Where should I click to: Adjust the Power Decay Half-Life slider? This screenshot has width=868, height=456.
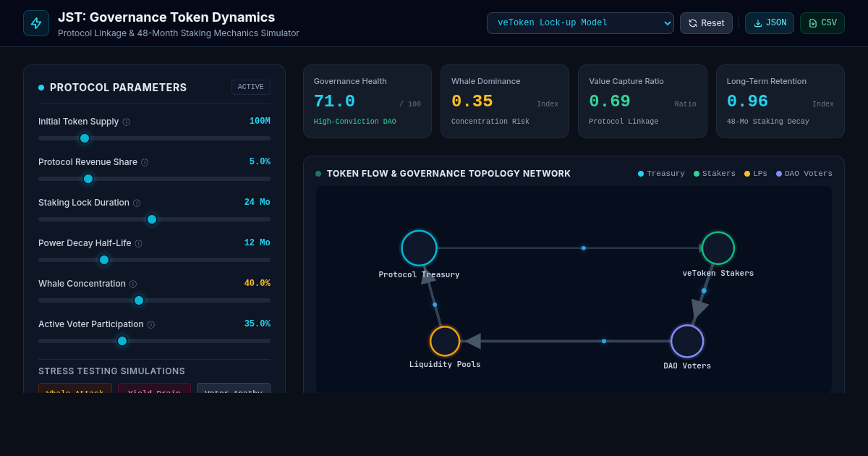pyautogui.click(x=154, y=260)
